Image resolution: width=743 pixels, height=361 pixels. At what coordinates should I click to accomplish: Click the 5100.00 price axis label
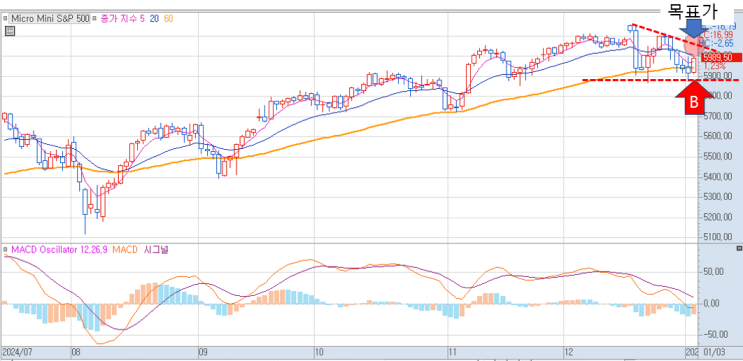tap(719, 237)
